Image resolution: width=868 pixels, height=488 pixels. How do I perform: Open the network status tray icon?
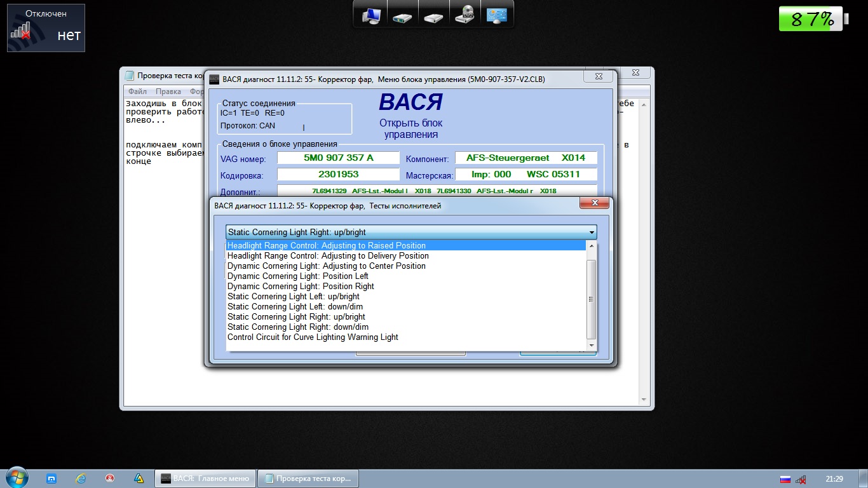[x=801, y=479]
